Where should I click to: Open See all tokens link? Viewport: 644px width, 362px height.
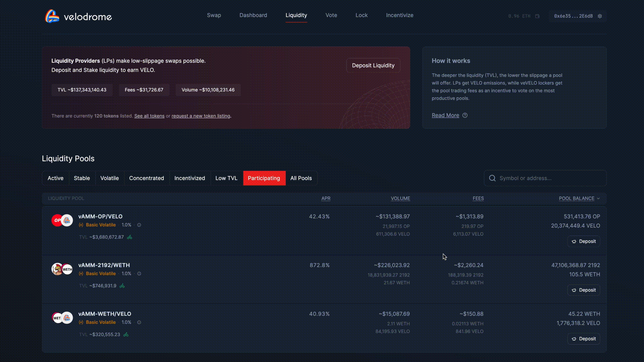pos(149,116)
